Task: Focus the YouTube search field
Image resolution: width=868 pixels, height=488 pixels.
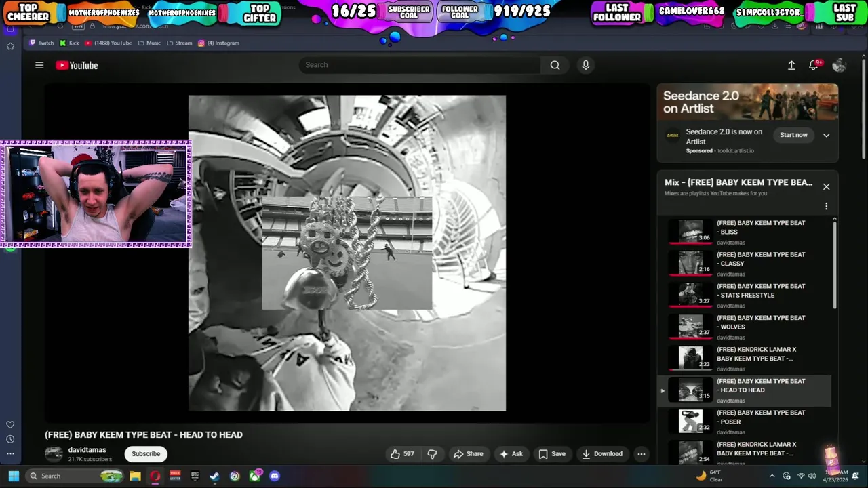Action: coord(420,65)
